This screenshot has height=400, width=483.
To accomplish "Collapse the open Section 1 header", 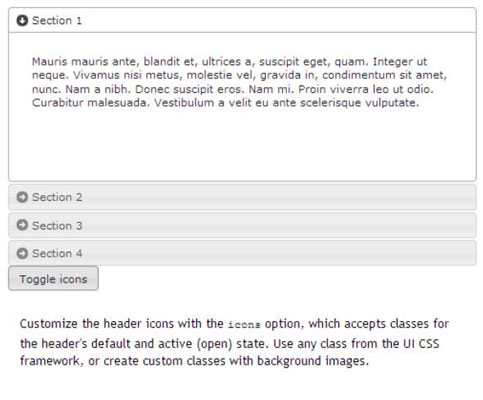I will pos(242,20).
